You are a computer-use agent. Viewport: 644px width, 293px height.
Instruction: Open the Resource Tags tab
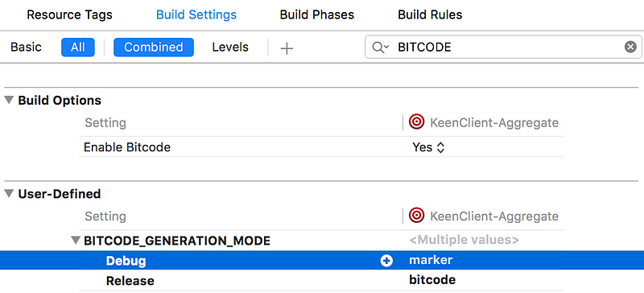click(69, 14)
